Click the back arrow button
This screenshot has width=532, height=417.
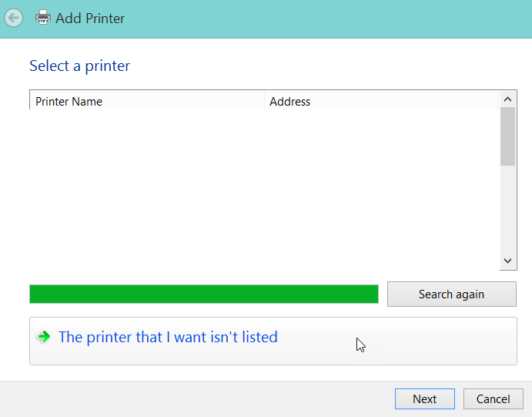click(13, 18)
